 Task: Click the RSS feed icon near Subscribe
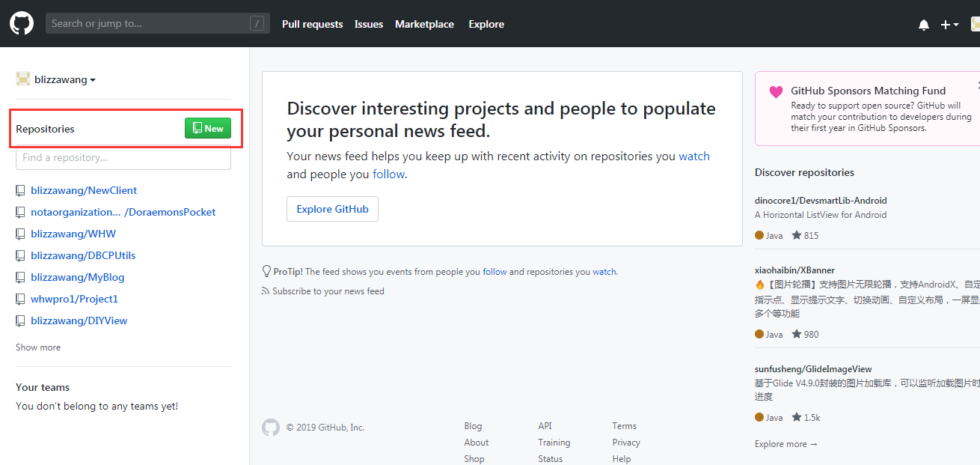coord(266,291)
